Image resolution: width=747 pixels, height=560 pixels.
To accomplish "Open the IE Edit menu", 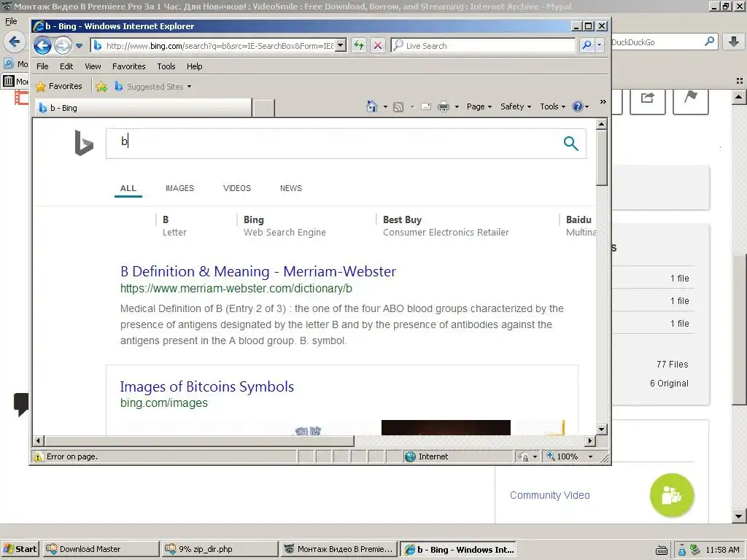I will click(66, 66).
